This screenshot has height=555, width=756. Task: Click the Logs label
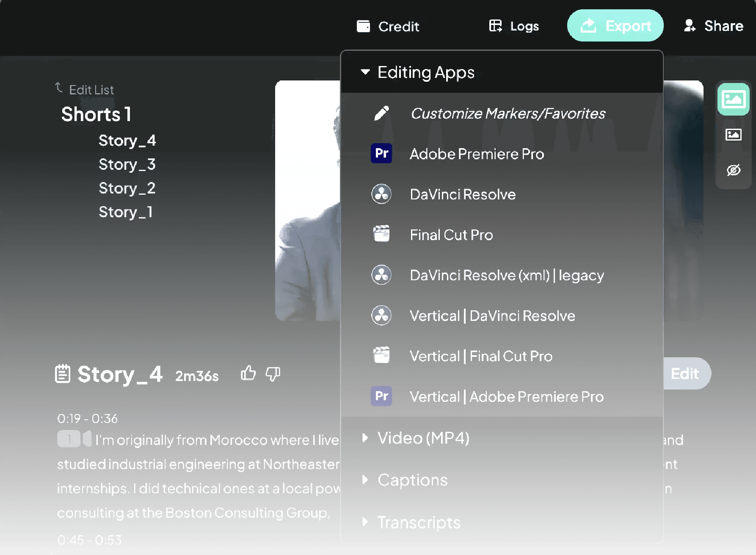(524, 26)
